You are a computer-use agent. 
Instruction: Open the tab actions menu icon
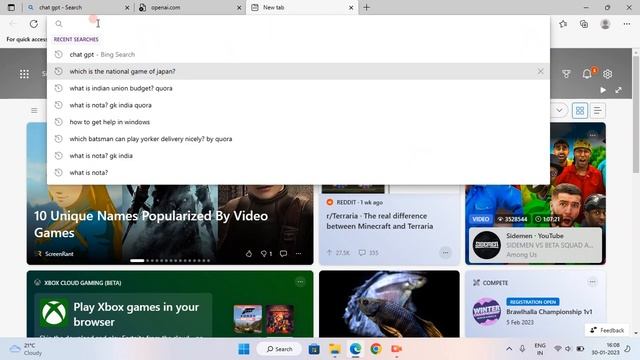pos(11,7)
